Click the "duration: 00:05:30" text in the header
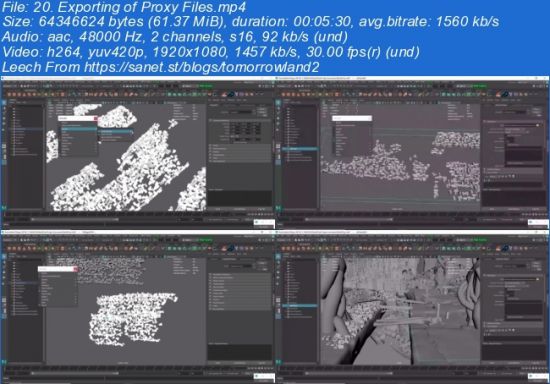550x384 pixels. point(291,22)
